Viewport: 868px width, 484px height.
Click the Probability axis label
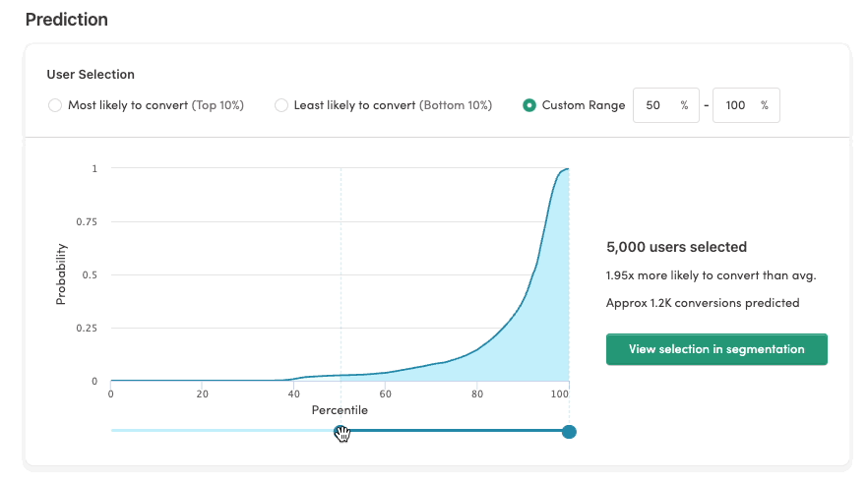(x=60, y=274)
